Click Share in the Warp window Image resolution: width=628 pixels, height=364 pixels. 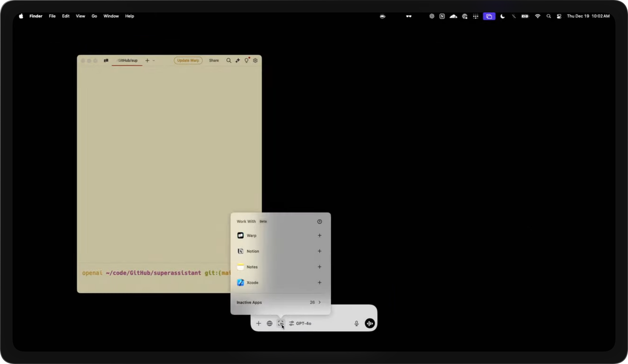point(214,60)
